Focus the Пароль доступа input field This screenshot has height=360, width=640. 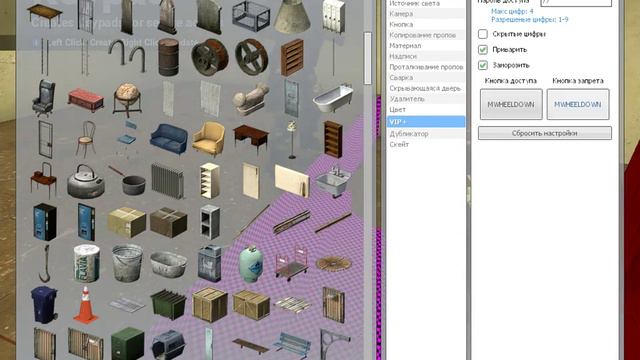coord(576,2)
